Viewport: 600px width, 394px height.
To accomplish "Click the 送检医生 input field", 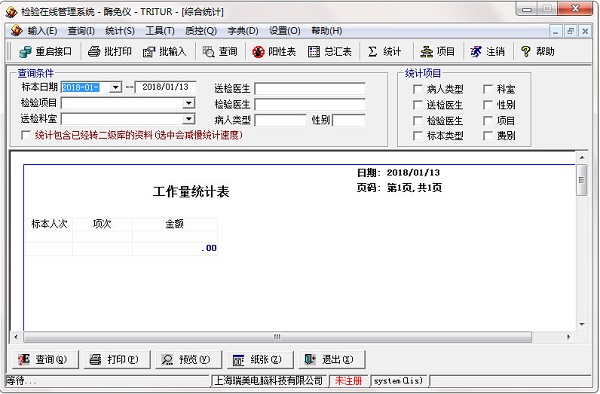I will click(310, 89).
